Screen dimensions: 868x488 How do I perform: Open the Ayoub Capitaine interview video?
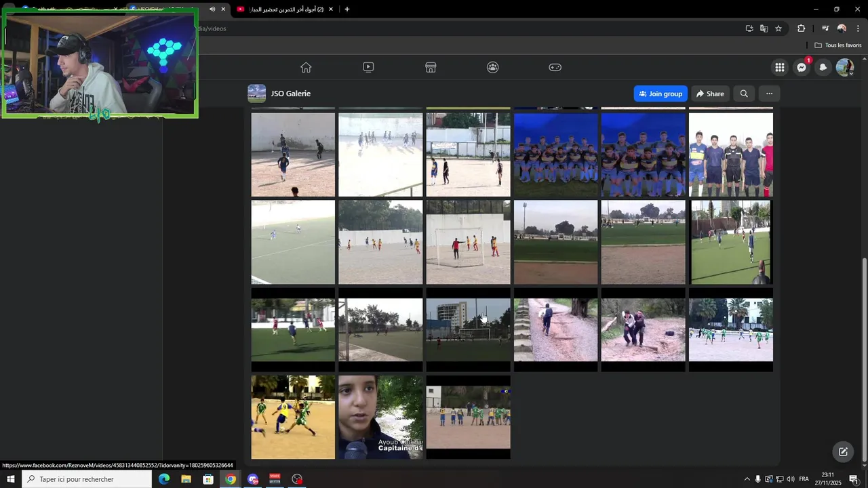380,417
